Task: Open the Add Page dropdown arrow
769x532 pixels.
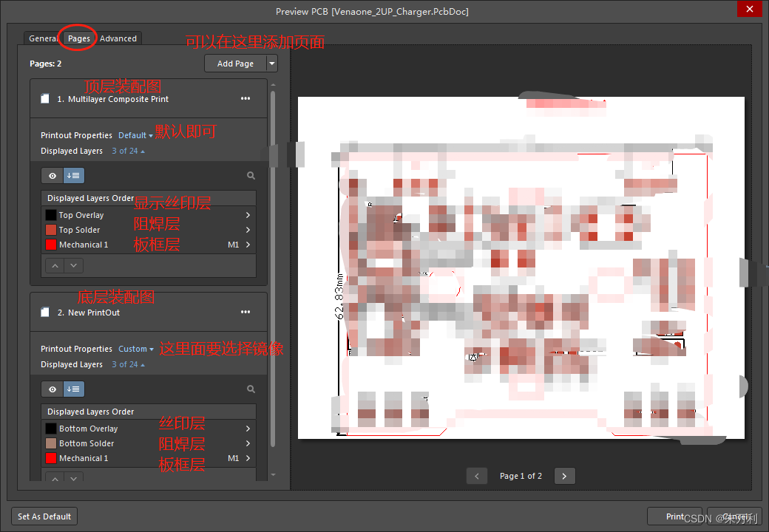Action: 272,64
